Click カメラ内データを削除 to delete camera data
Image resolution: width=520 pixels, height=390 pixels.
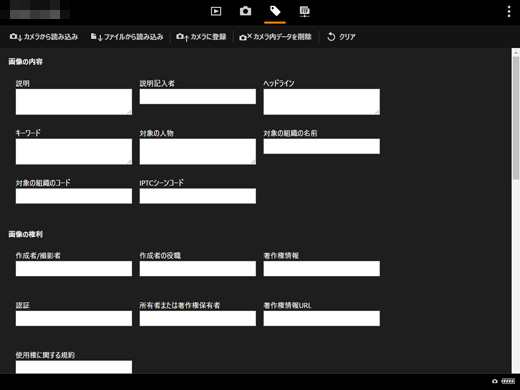coord(275,37)
